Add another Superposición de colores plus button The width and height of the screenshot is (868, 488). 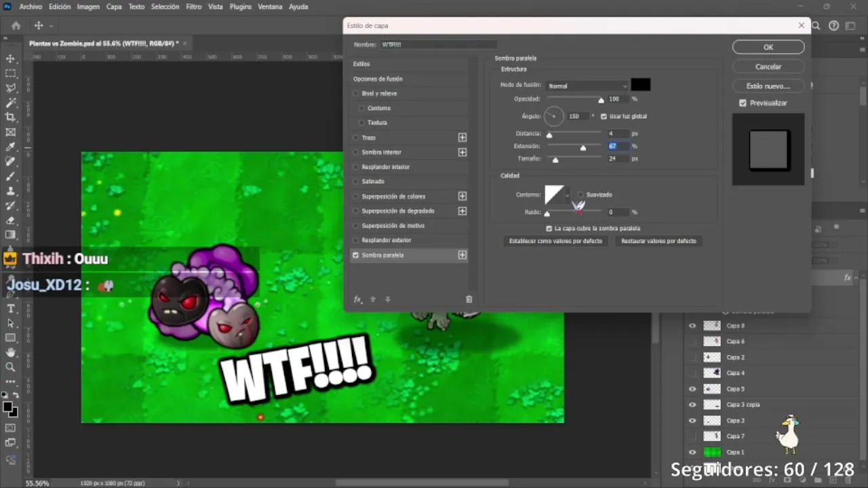(462, 197)
